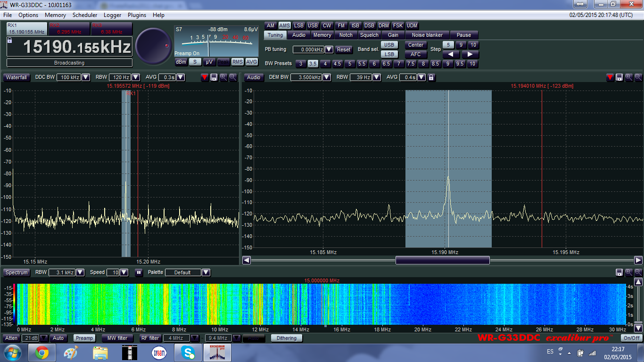The height and width of the screenshot is (362, 644).
Task: Toggle the receiver On/Off button
Action: coord(631,338)
